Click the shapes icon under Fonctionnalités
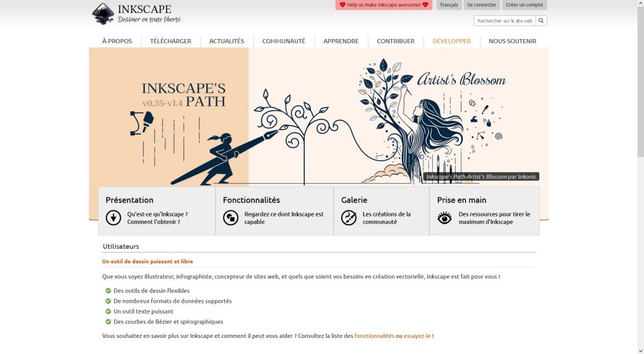The width and height of the screenshot is (644, 354). click(231, 218)
